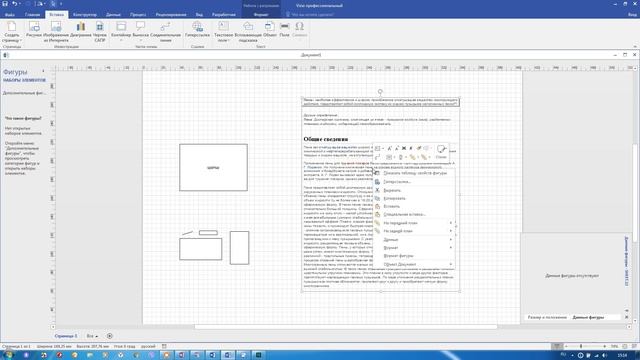Expand Объект Документ submenu
This screenshot has width=640, height=360.
pos(414,264)
